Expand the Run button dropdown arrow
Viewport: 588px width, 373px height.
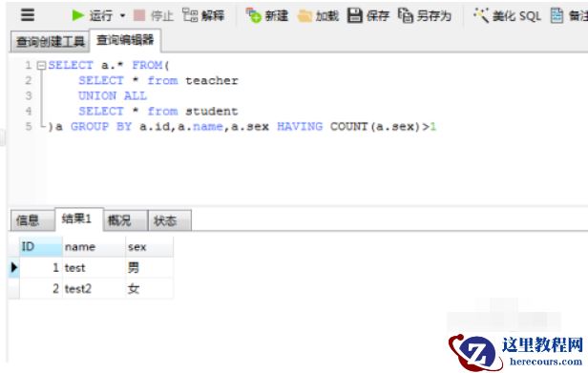(122, 16)
